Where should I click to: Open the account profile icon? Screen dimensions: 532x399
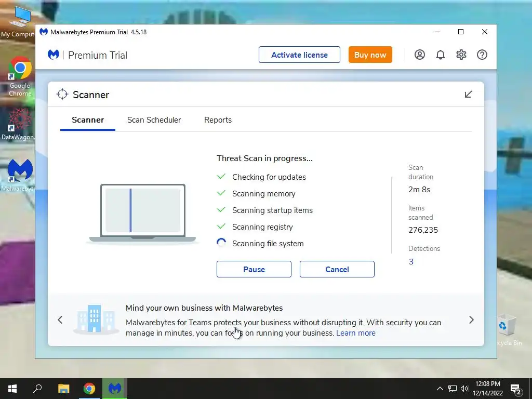420,55
